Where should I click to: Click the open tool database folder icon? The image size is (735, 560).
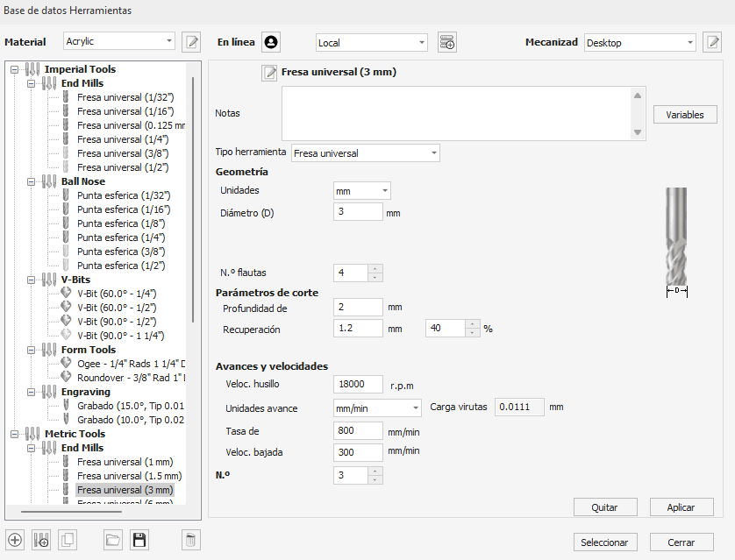[113, 541]
